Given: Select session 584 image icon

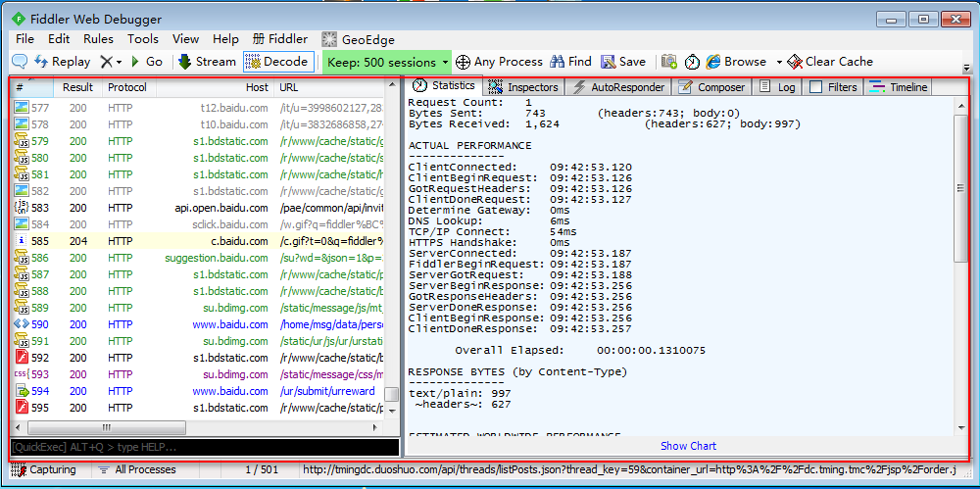Looking at the screenshot, I should tap(21, 223).
